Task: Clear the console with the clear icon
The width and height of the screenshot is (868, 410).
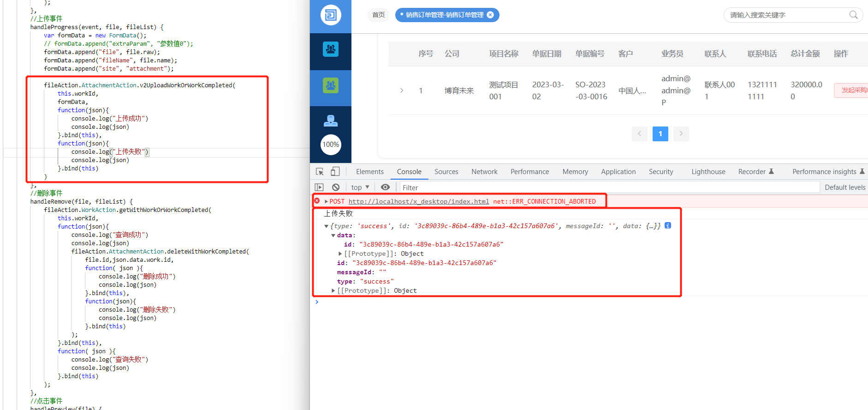Action: pos(336,187)
